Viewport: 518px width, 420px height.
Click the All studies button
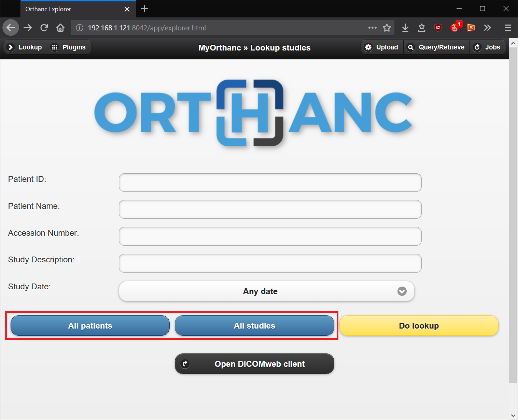tap(254, 325)
